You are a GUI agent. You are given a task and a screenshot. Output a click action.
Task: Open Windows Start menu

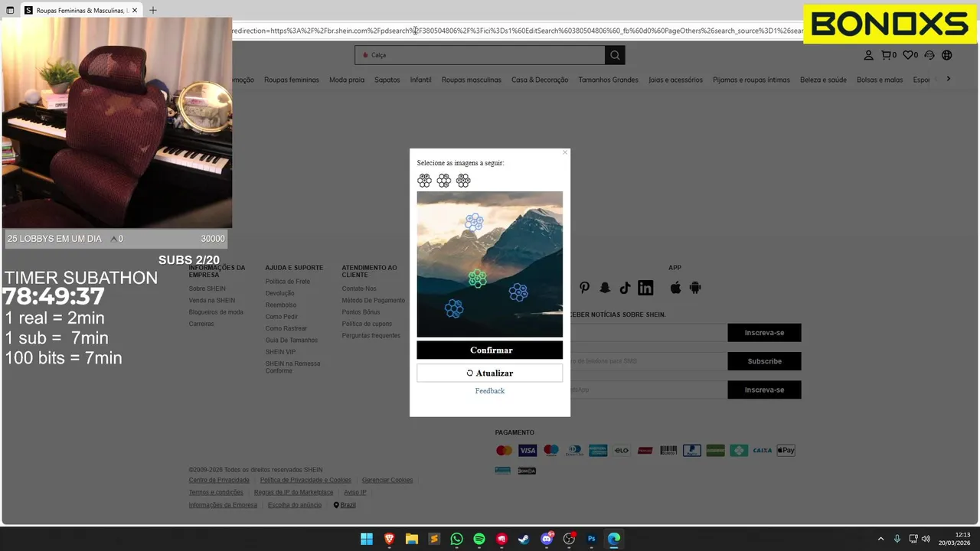(x=367, y=539)
